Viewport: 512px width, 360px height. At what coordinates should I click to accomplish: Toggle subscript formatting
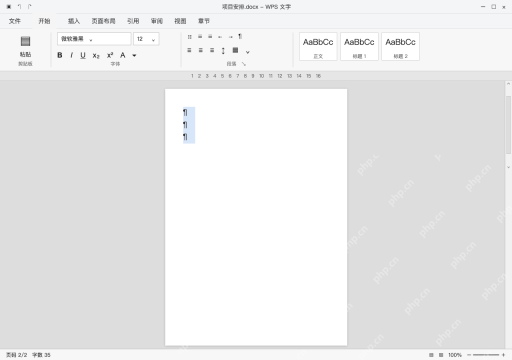pyautogui.click(x=96, y=56)
